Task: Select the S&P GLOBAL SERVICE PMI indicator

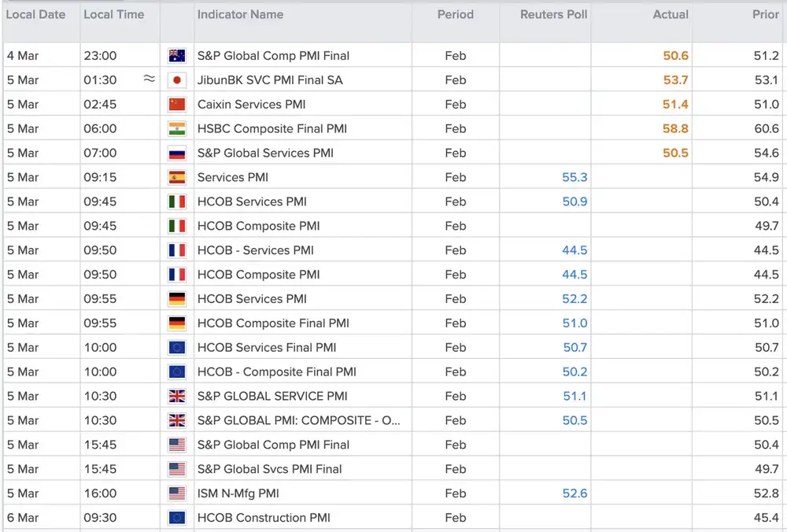Action: [x=272, y=397]
